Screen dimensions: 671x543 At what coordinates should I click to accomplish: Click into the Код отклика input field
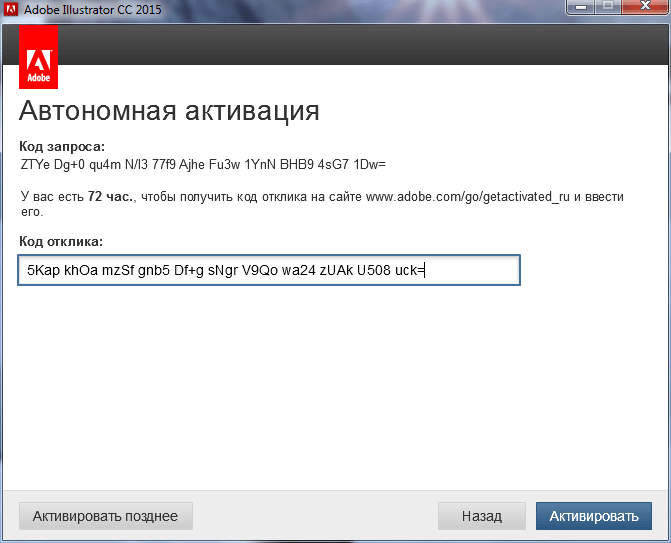pyautogui.click(x=269, y=270)
